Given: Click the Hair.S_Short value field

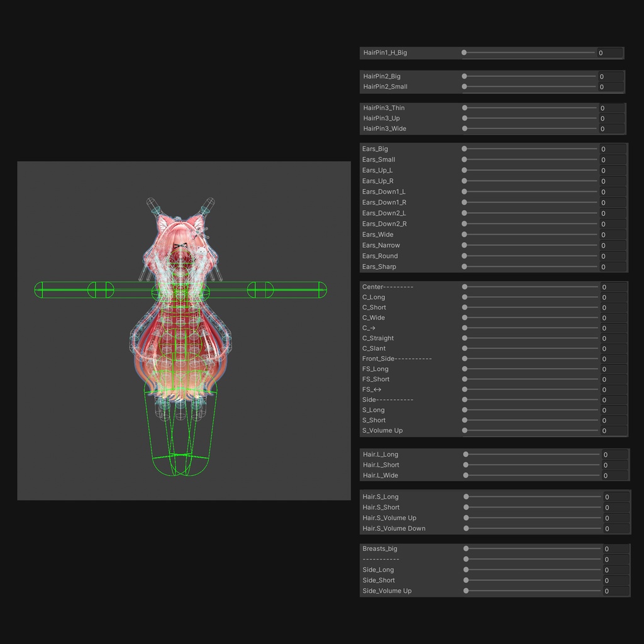Looking at the screenshot, I should click(x=616, y=508).
